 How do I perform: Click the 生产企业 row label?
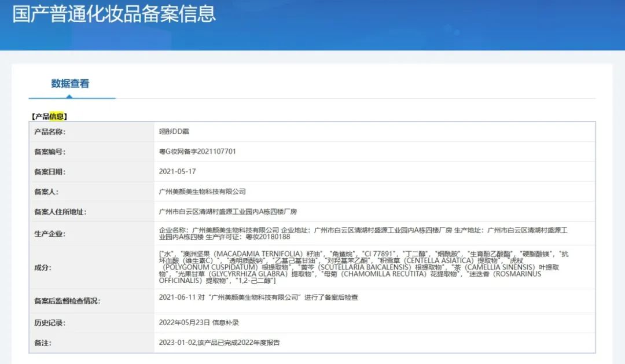[50, 234]
